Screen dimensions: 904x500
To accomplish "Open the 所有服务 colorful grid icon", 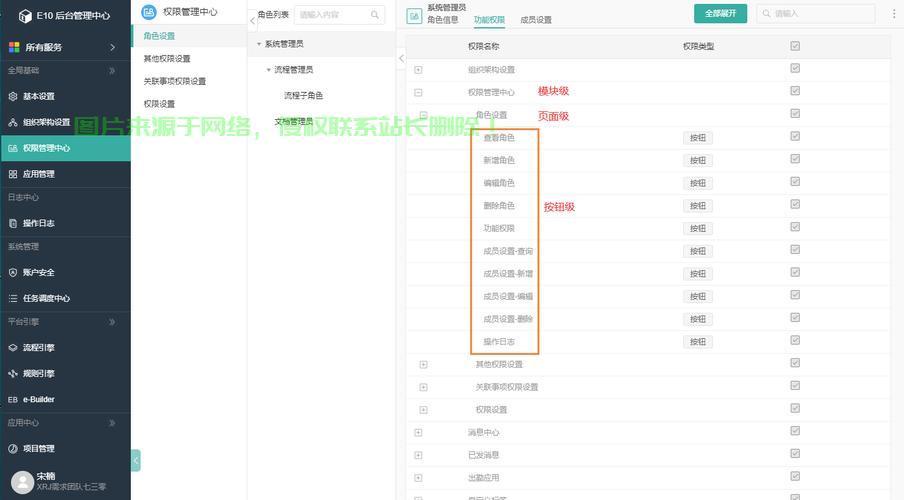I will tap(14, 47).
